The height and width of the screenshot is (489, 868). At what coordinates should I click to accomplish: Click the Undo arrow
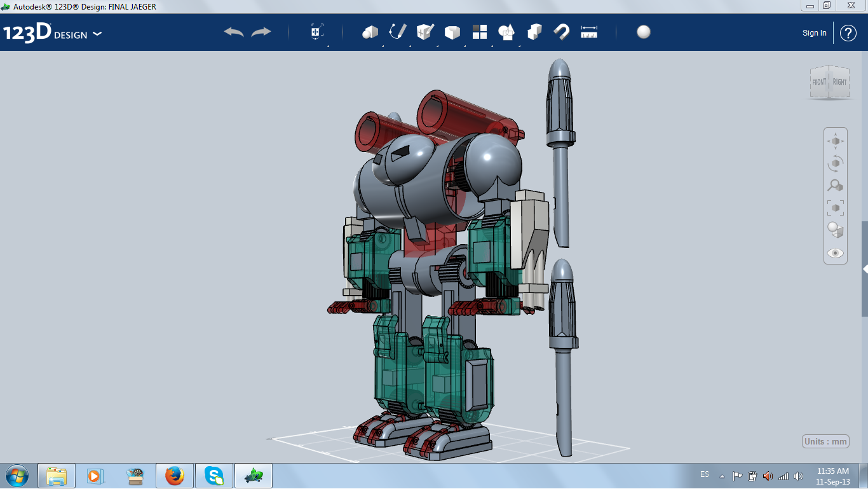pyautogui.click(x=232, y=31)
